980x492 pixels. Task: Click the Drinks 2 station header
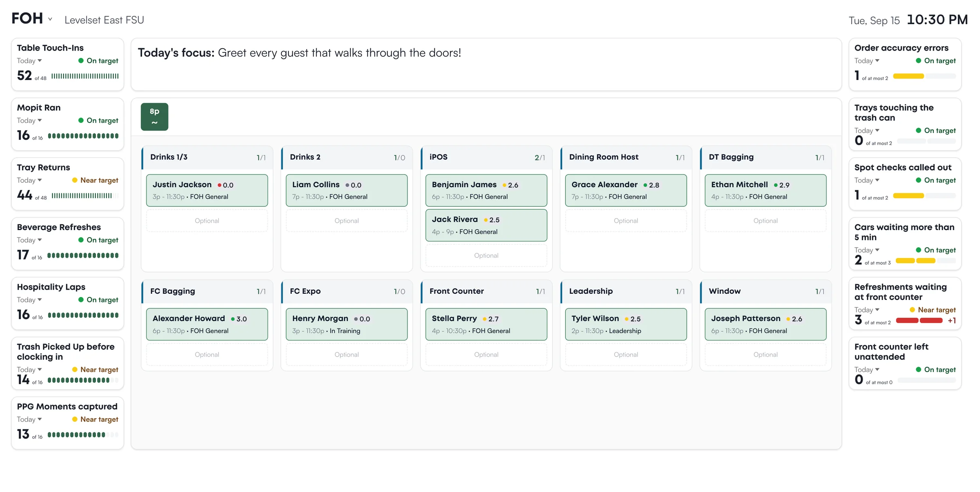click(347, 157)
